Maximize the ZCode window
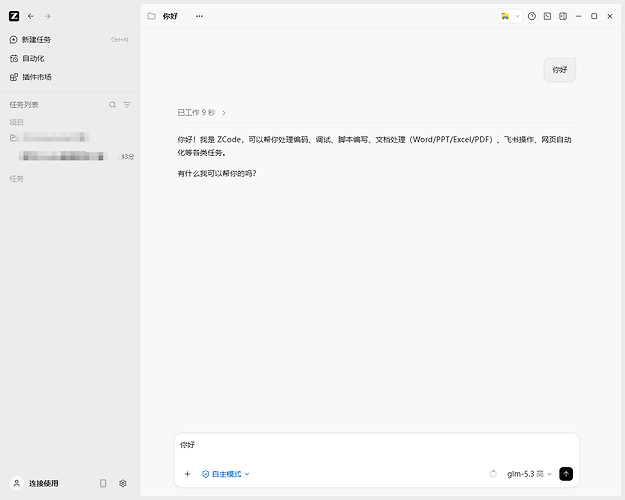Viewport: 625px width, 500px height. (594, 16)
